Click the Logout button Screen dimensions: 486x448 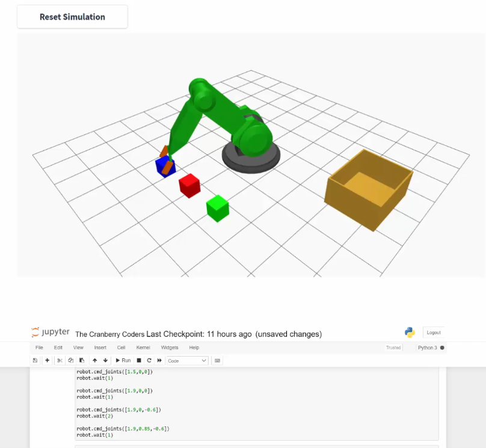[x=433, y=333]
